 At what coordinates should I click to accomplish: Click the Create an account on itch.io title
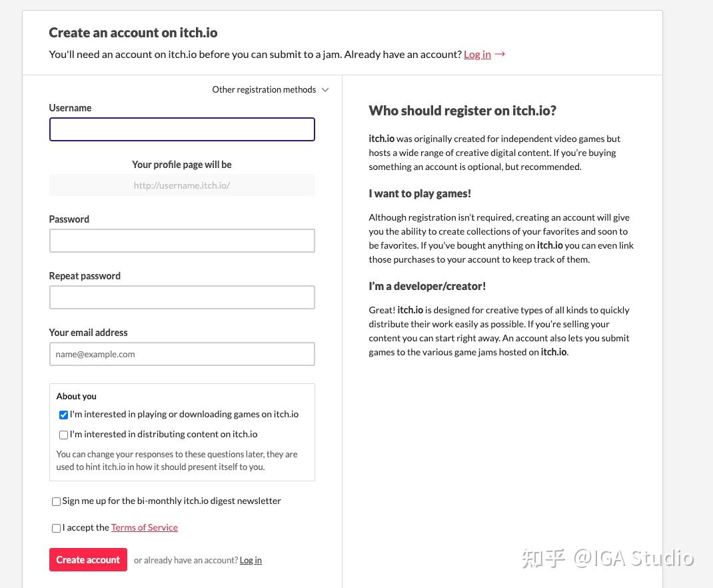coord(133,33)
